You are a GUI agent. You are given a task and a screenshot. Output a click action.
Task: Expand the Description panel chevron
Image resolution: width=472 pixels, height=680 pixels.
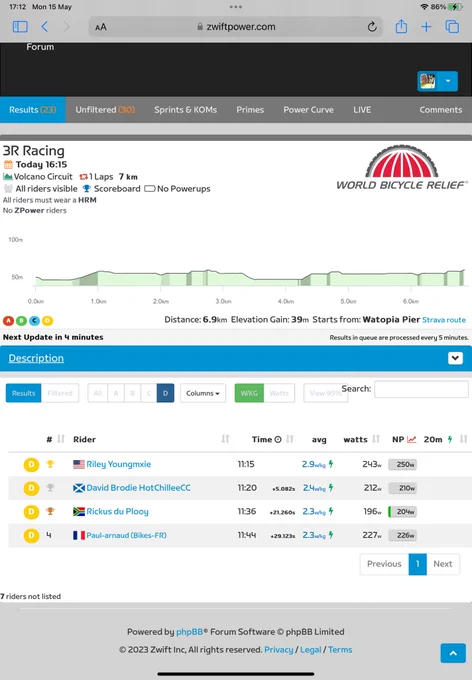point(455,358)
